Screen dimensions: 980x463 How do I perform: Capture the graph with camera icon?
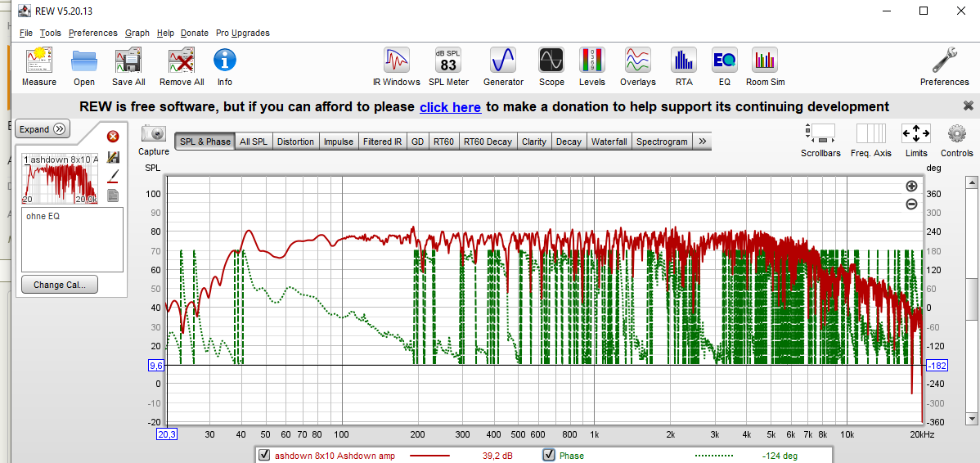pos(154,139)
